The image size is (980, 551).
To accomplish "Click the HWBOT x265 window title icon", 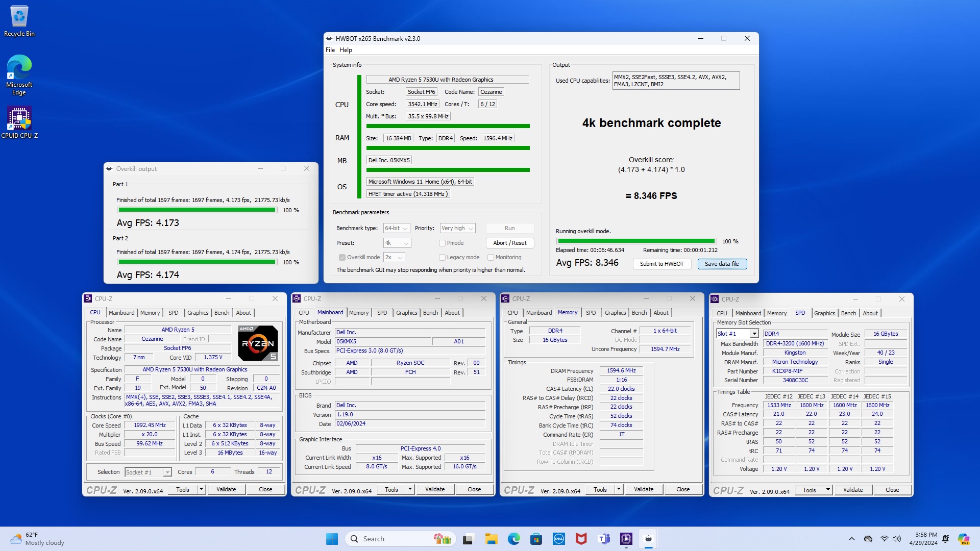I will (x=329, y=38).
